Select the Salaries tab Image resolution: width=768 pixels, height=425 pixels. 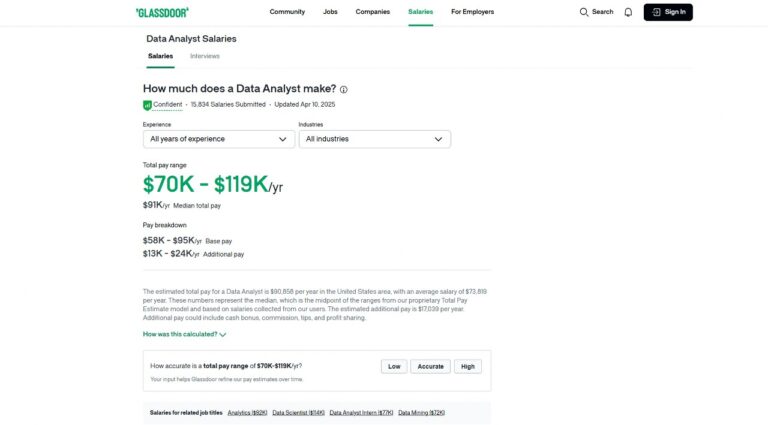pyautogui.click(x=160, y=56)
